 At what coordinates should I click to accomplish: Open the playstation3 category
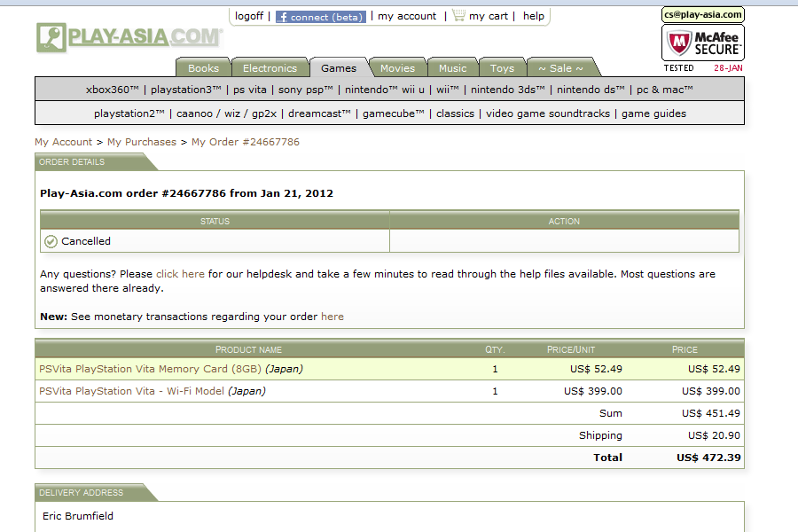186,90
